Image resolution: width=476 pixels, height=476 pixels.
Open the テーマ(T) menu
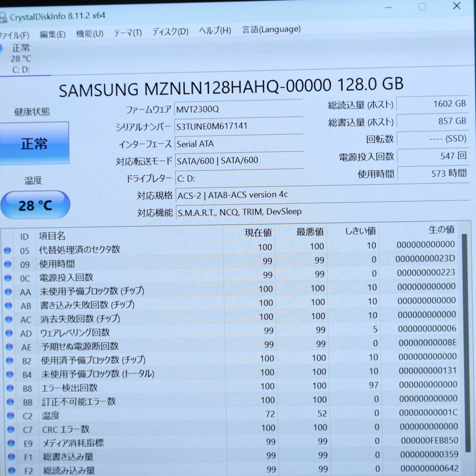pos(128,33)
